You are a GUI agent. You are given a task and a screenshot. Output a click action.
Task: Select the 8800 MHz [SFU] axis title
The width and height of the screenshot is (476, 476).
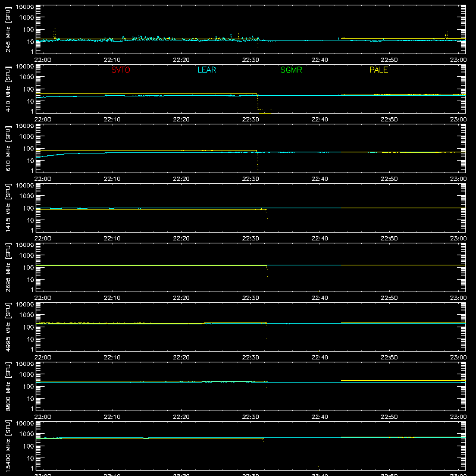[8, 386]
